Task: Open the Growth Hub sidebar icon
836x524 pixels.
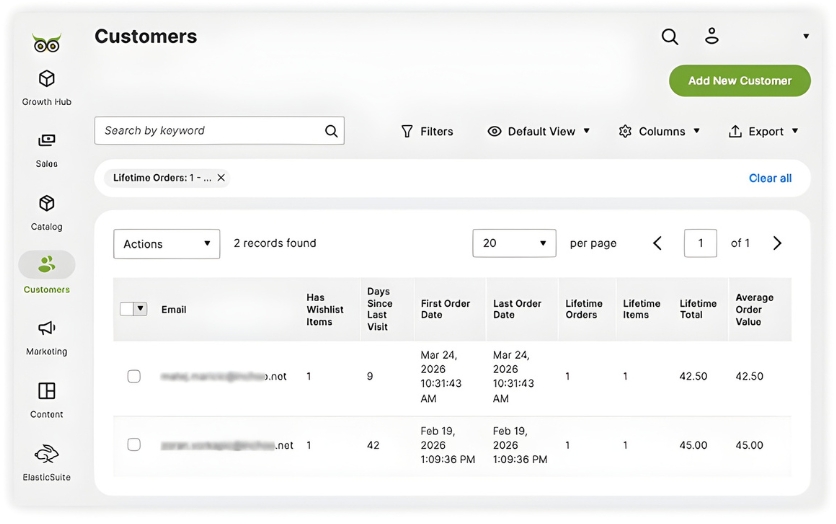Action: click(46, 79)
